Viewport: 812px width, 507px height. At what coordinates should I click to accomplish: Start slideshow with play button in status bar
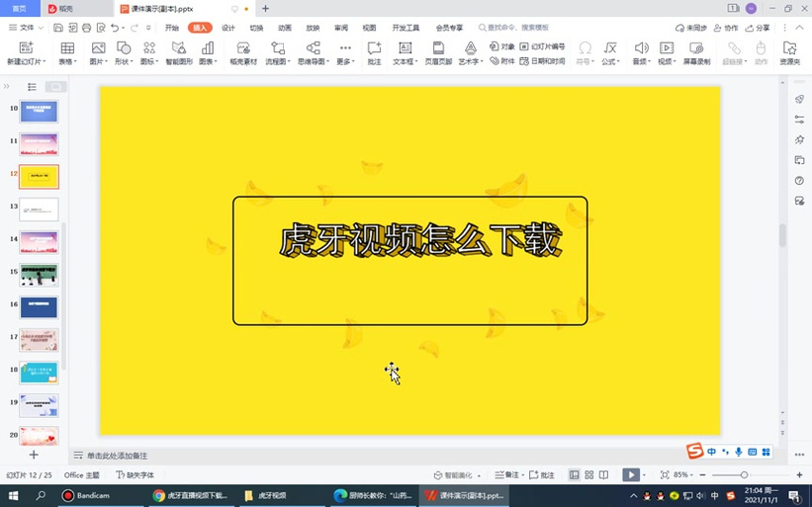pyautogui.click(x=631, y=475)
